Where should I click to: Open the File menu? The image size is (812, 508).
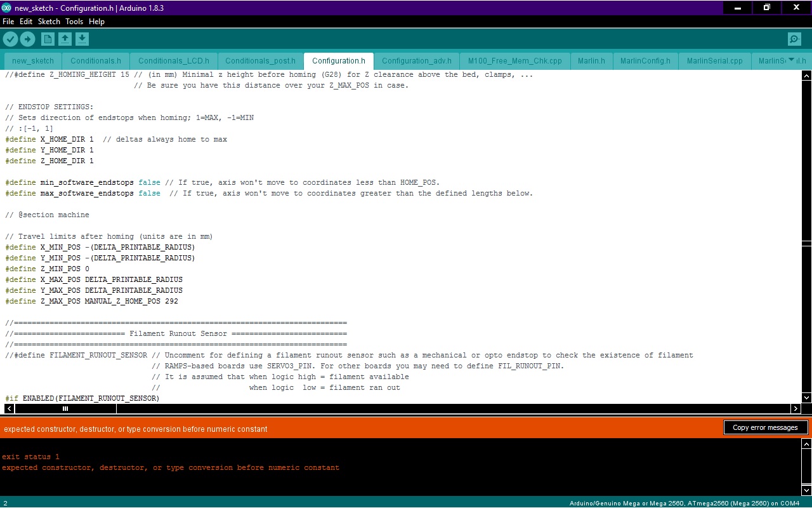[8, 21]
